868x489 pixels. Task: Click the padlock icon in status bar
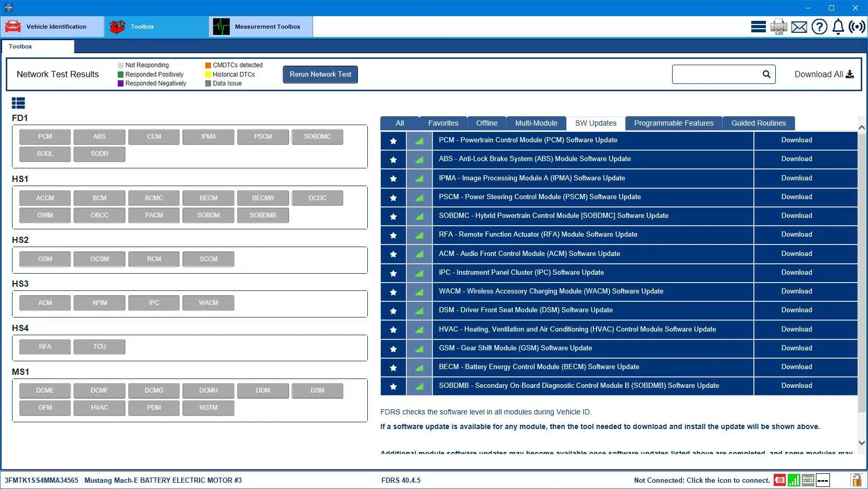[856, 480]
